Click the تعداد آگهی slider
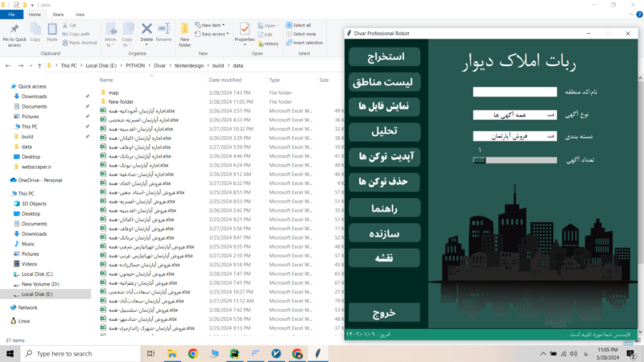Image resolution: width=644 pixels, height=362 pixels. (514, 158)
